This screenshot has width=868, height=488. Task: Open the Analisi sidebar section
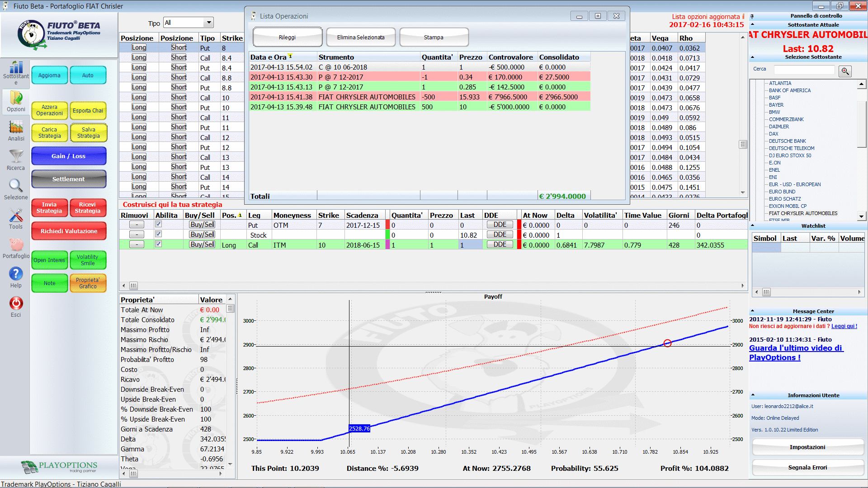(x=16, y=131)
